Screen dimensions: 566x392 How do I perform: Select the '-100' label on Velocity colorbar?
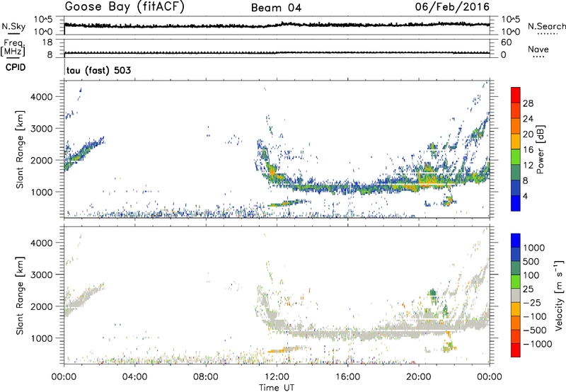(534, 316)
